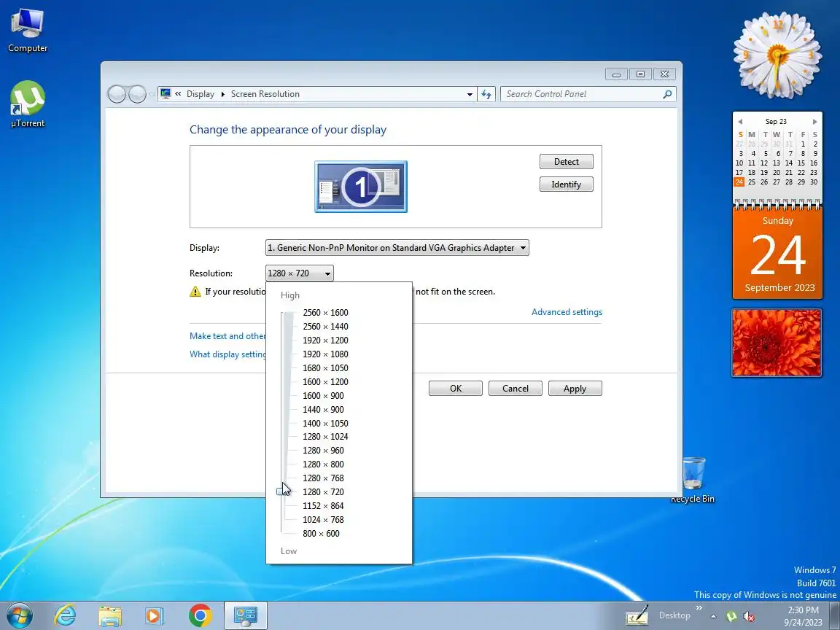Click the warning icon beside resolution note
840x630 pixels.
click(195, 292)
